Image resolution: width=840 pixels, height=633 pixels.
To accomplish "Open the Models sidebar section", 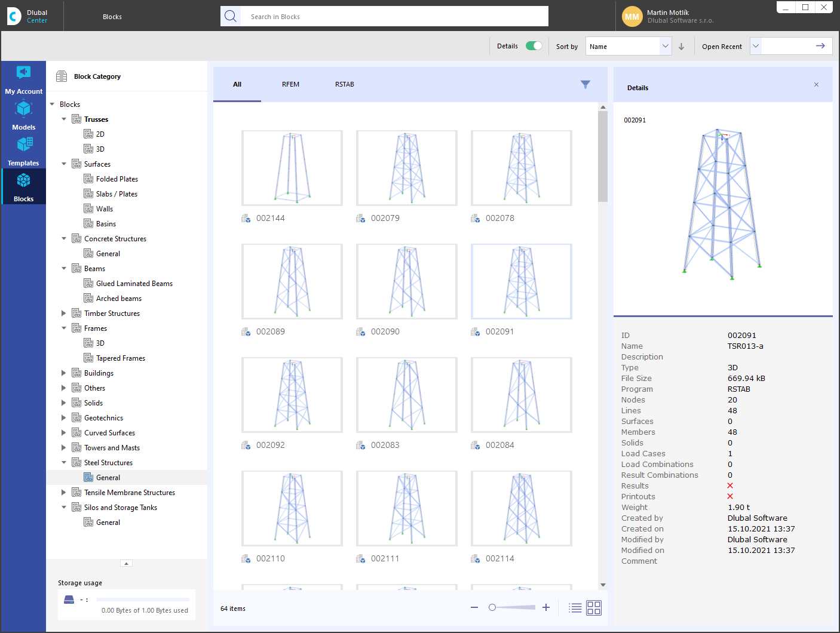I will 23,115.
